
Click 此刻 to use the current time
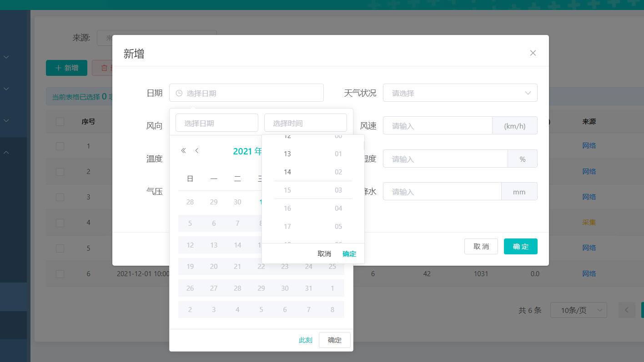point(305,340)
